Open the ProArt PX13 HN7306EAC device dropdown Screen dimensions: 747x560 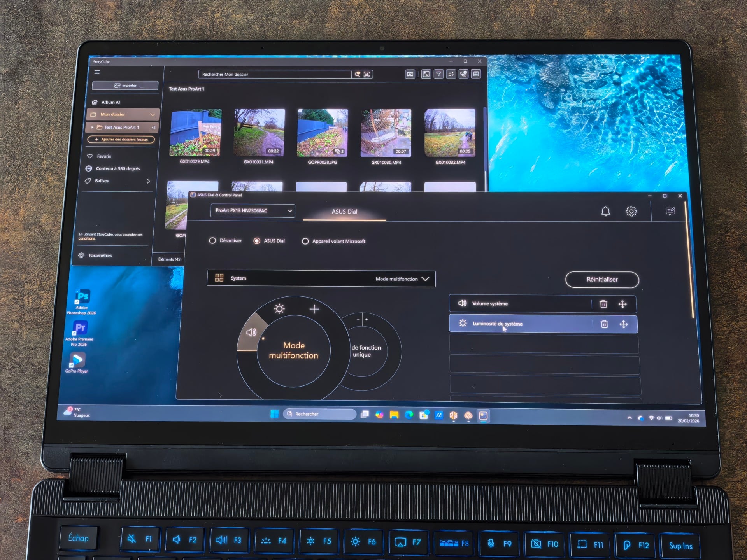click(x=253, y=211)
